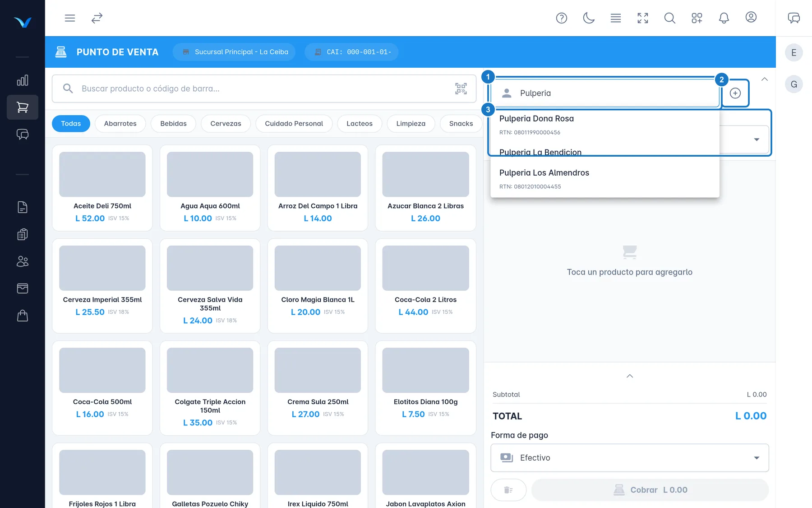
Task: Open the Efectivo payment method dropdown
Action: (630, 458)
